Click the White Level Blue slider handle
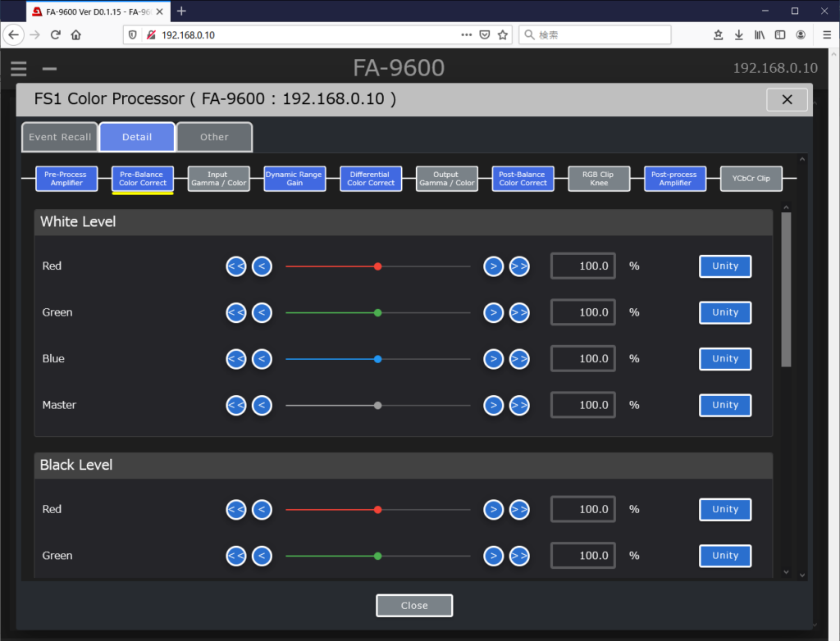 377,359
